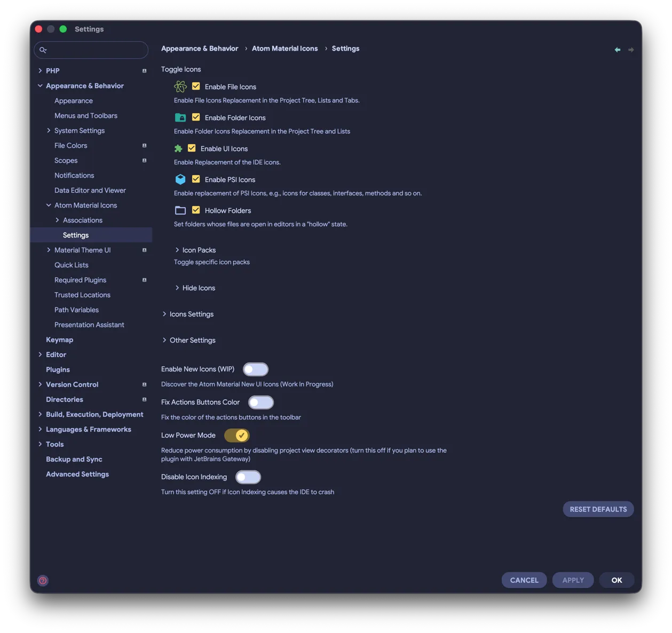
Task: Expand the Other Settings section
Action: (x=164, y=340)
